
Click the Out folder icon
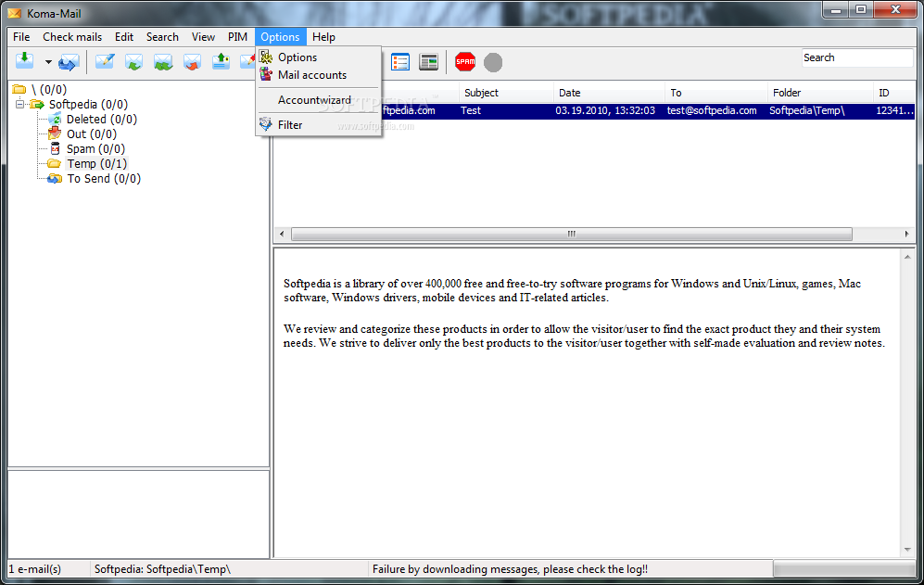tap(54, 133)
